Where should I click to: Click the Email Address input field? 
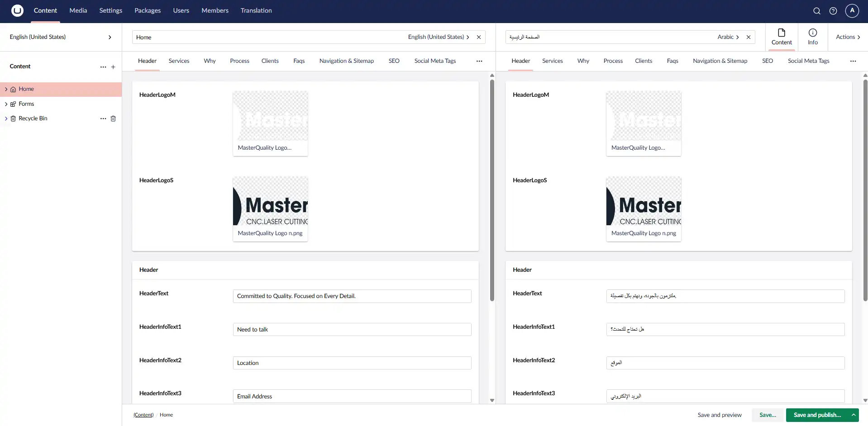pyautogui.click(x=352, y=396)
